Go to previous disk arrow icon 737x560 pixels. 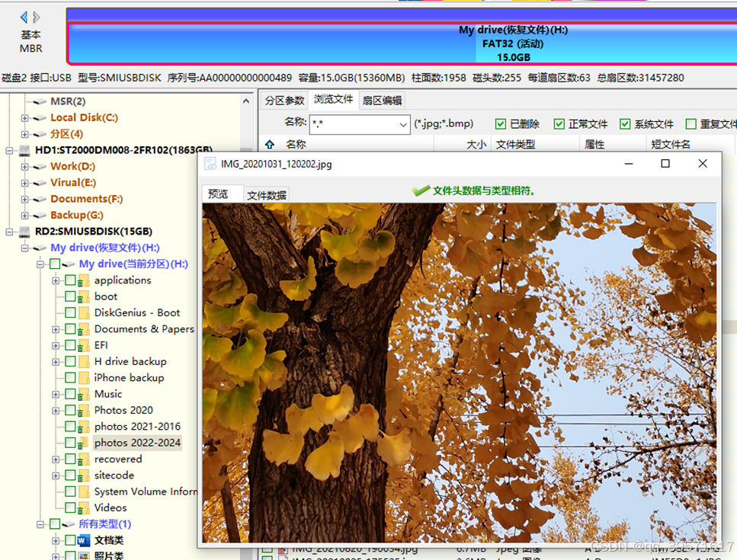24,18
